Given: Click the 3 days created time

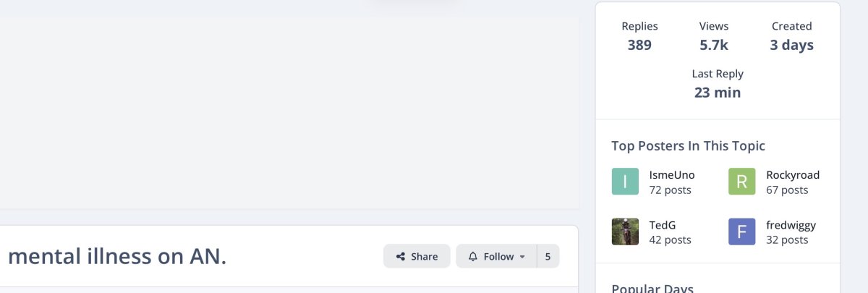Looking at the screenshot, I should point(791,45).
